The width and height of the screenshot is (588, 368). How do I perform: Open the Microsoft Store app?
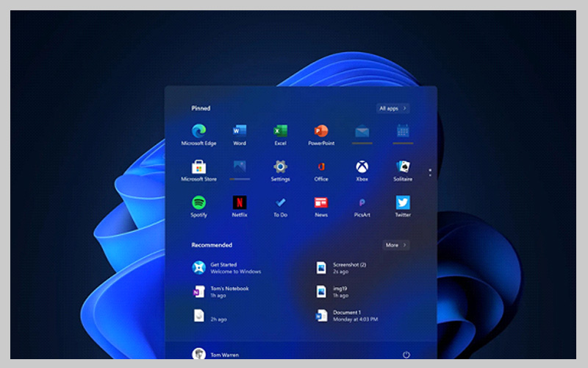click(x=198, y=168)
